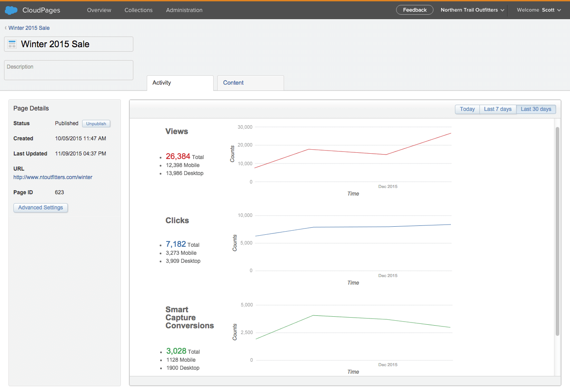Click the 13,986 Desktop views entry
Screen dimensions: 570x392
click(184, 173)
